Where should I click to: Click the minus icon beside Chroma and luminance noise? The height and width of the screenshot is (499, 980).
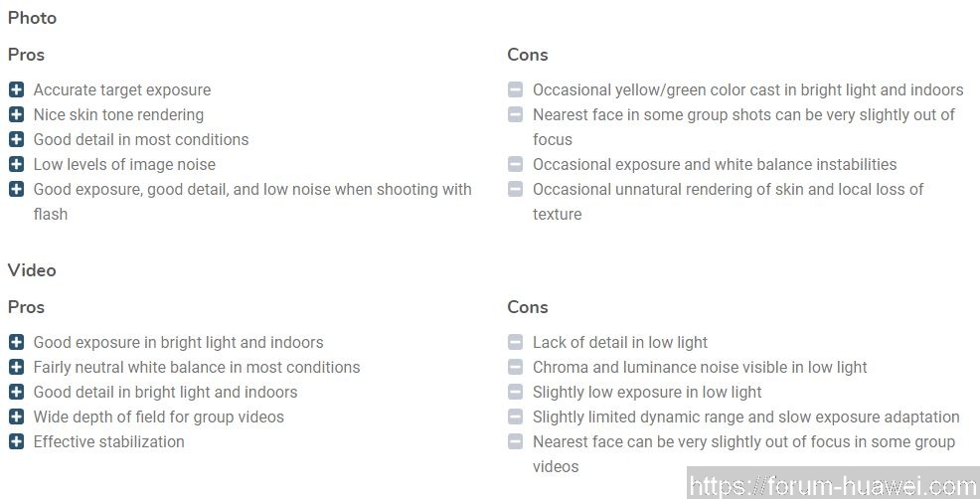point(515,367)
